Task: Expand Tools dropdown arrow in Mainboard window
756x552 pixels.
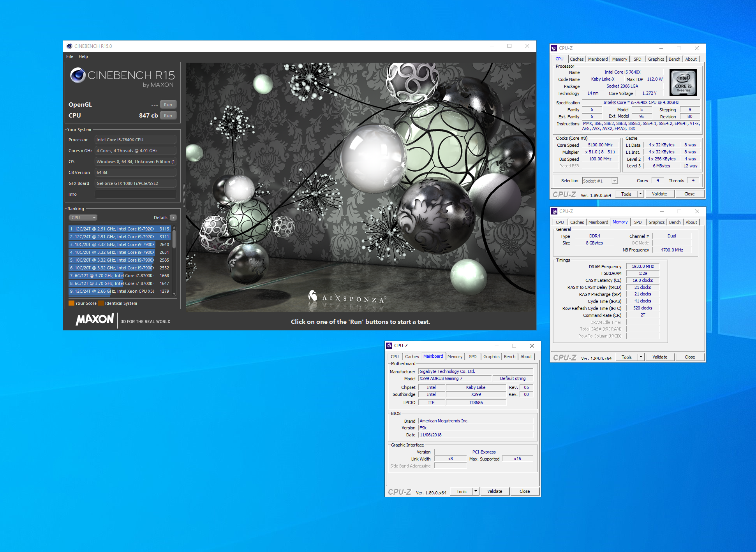Action: click(x=476, y=491)
